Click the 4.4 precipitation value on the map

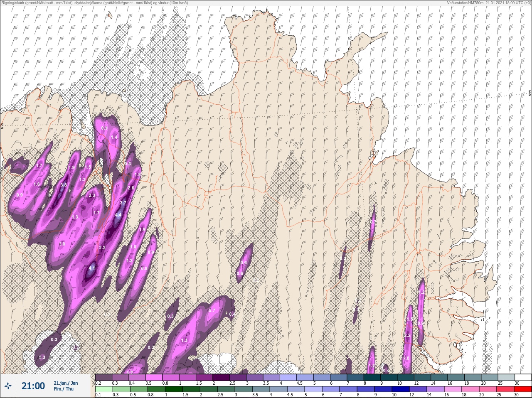[x=118, y=215]
